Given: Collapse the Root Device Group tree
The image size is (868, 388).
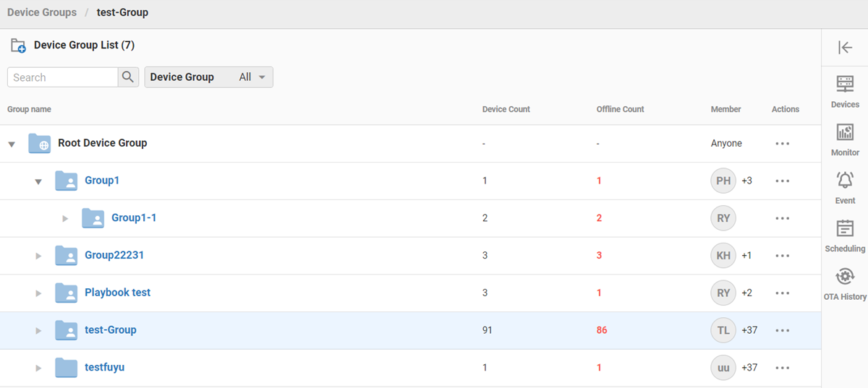Looking at the screenshot, I should [12, 144].
